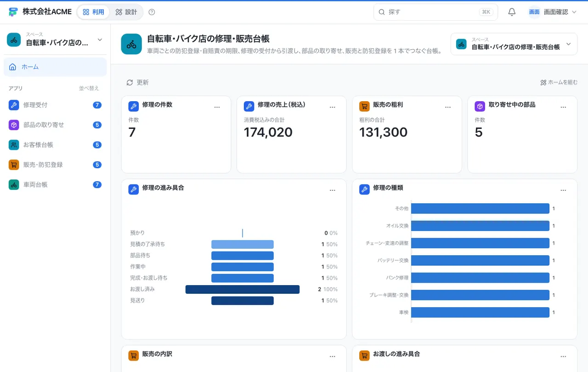Viewport: 588px width, 372px height.
Task: Open more options on 修理の売上(税込) card
Action: (x=333, y=107)
